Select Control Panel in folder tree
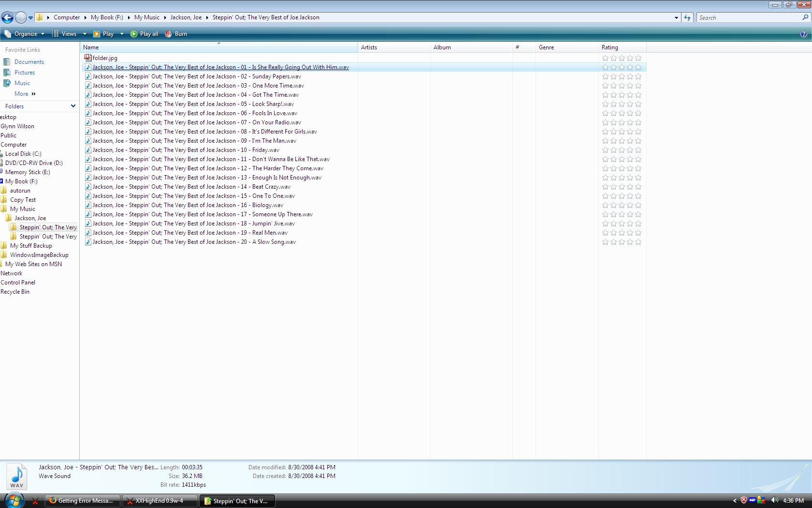 pos(18,283)
